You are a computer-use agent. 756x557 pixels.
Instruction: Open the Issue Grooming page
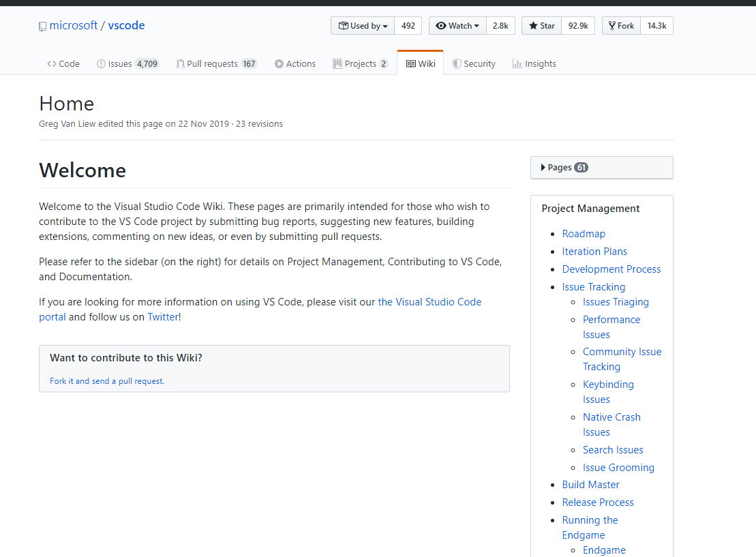click(618, 468)
